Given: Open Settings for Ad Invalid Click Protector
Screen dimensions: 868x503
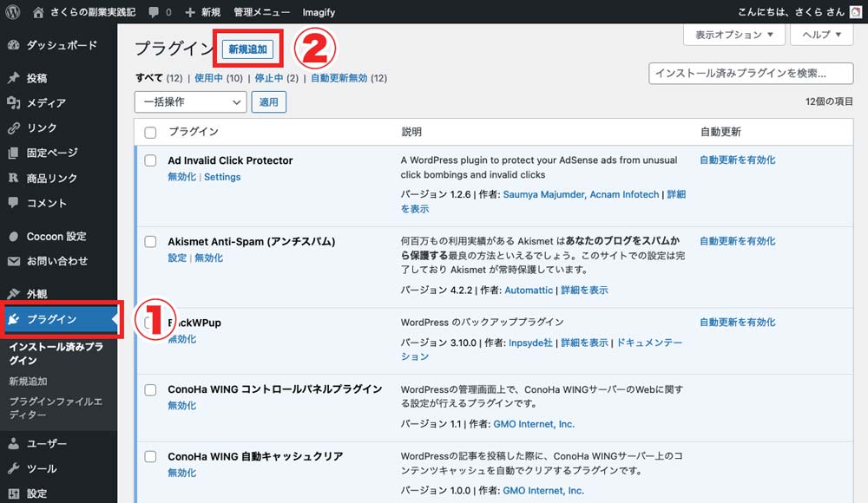Looking at the screenshot, I should point(222,177).
